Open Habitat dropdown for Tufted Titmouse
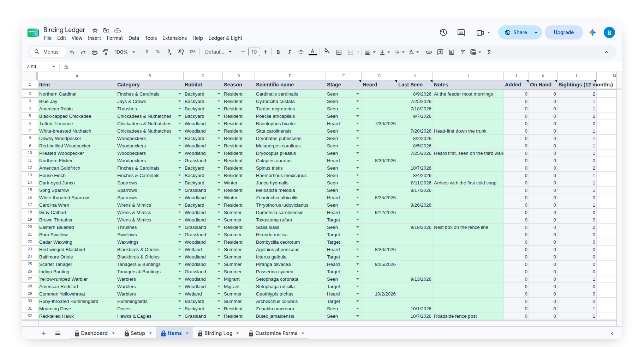 [x=219, y=123]
